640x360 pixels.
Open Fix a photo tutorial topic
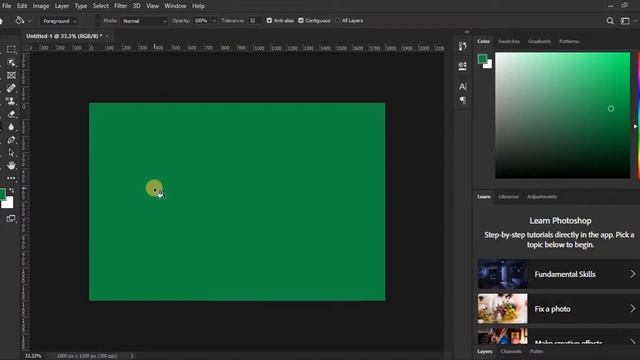558,309
